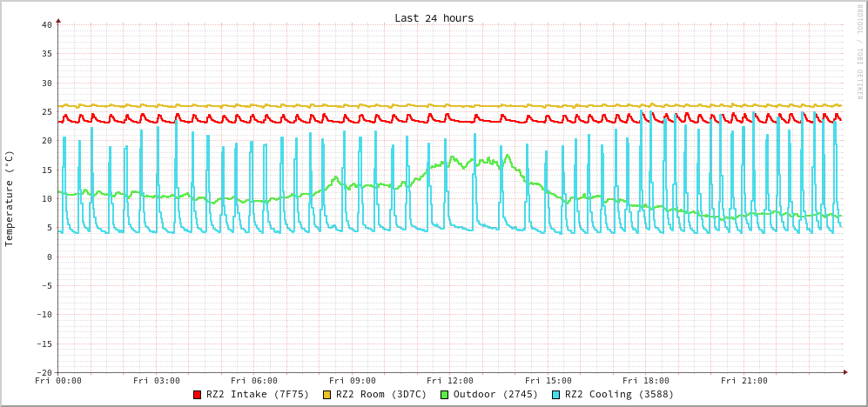The height and width of the screenshot is (407, 868).
Task: Click the yellow RZ2 Room legend swatch
Action: [326, 394]
